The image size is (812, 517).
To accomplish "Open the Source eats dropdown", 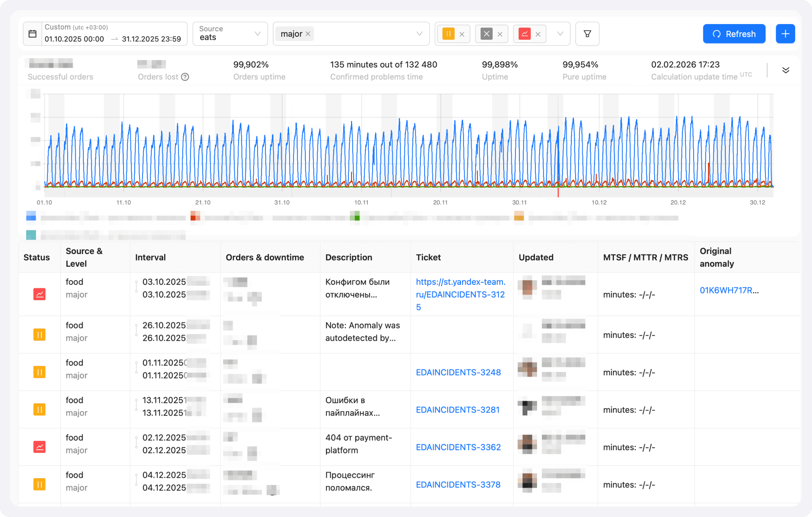I will [x=230, y=34].
